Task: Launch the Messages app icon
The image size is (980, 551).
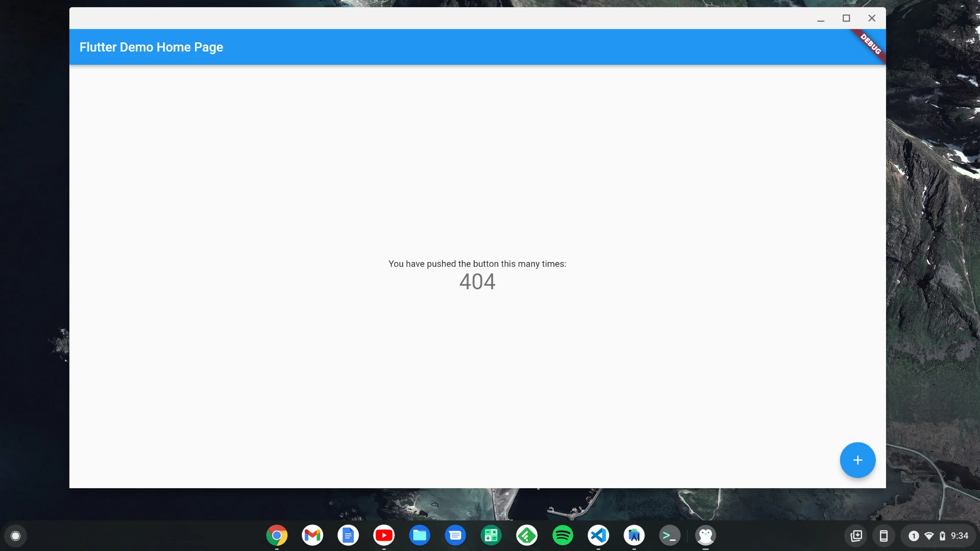Action: [x=455, y=536]
